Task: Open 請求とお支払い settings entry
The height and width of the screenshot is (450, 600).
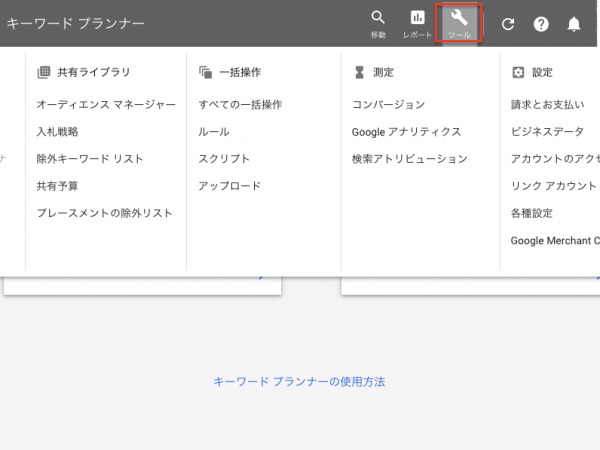Action: coord(548,104)
